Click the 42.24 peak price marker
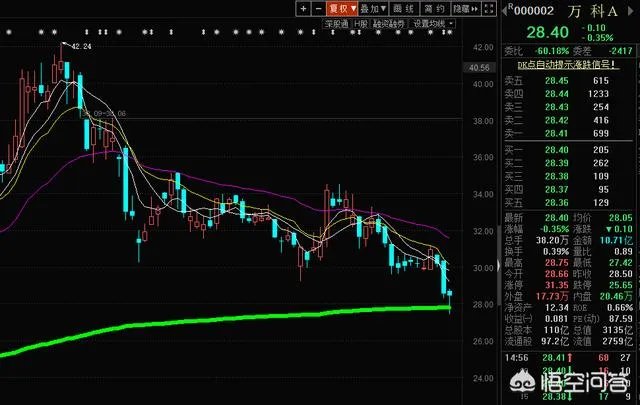 (79, 46)
